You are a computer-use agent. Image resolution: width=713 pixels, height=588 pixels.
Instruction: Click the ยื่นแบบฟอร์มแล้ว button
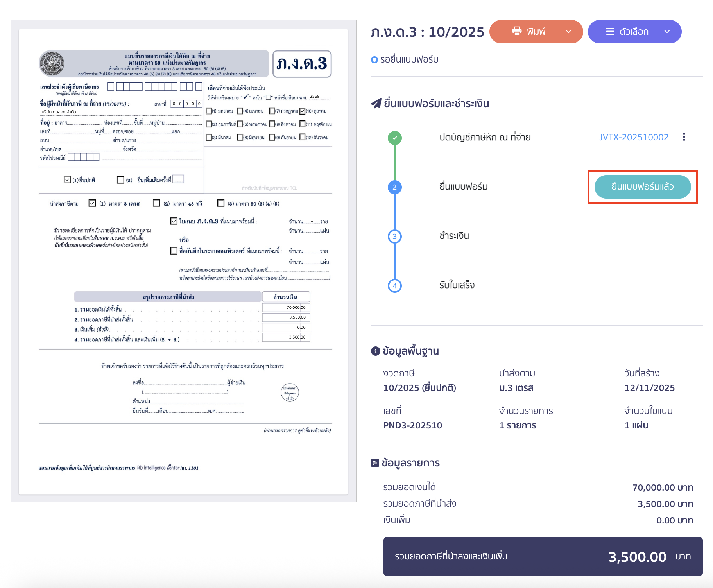coord(642,187)
